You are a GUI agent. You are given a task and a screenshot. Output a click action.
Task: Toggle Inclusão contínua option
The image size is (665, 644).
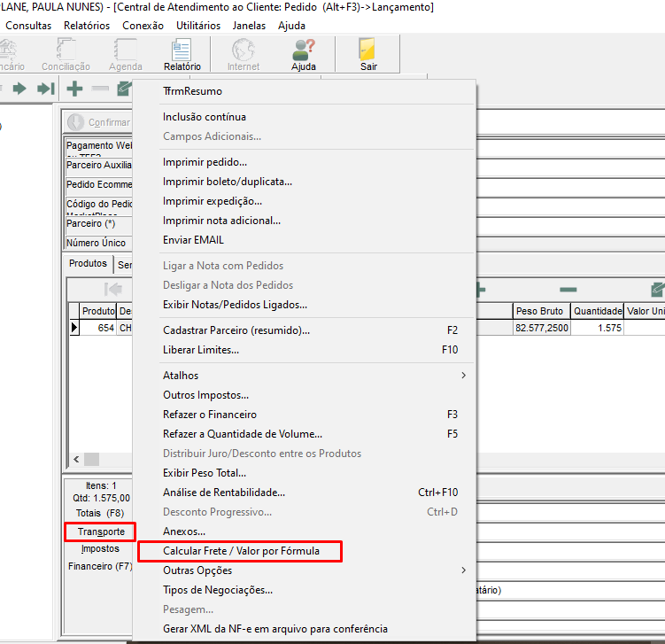205,117
